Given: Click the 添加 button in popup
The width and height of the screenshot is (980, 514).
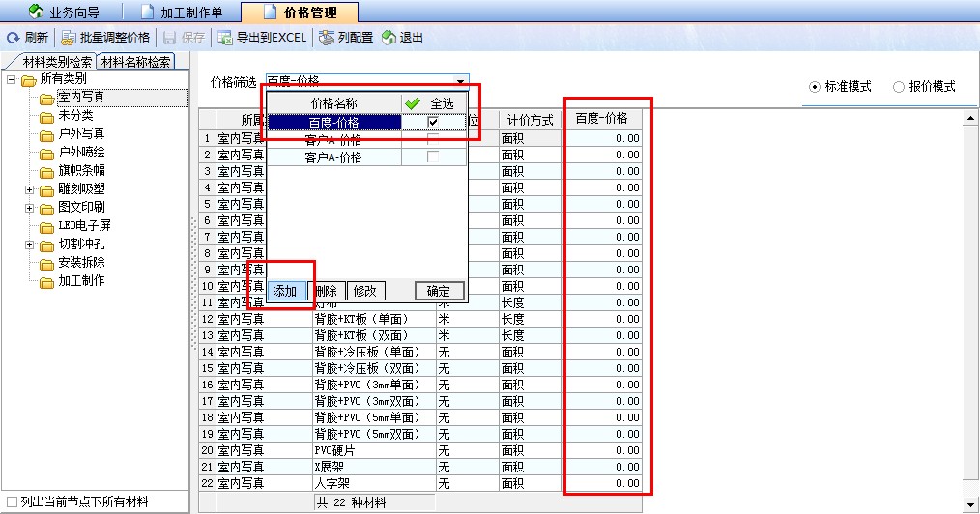Looking at the screenshot, I should pos(285,291).
